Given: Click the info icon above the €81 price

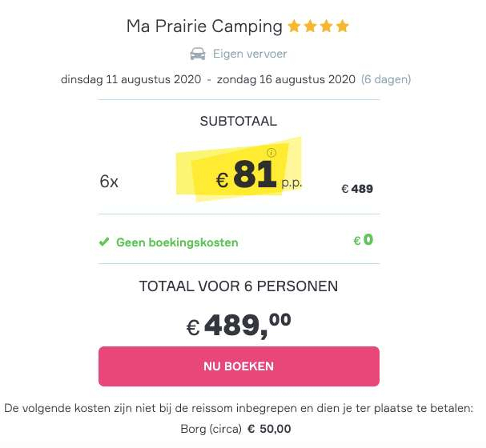Looking at the screenshot, I should (271, 152).
